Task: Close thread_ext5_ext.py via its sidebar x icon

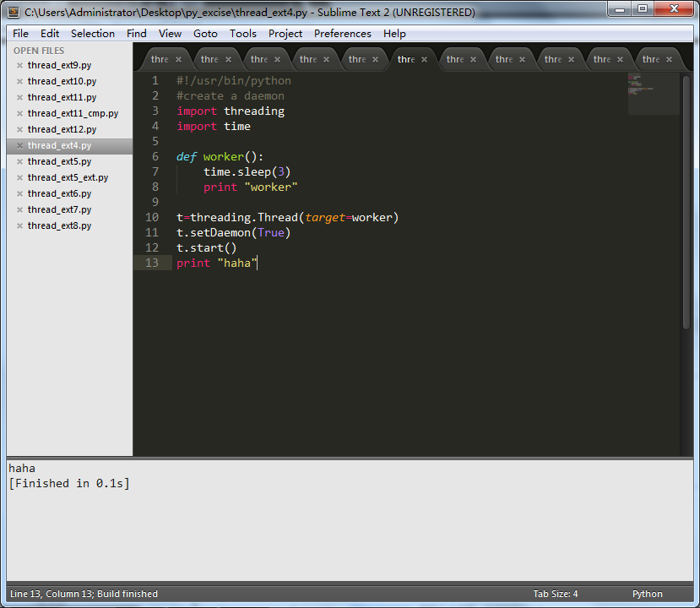Action: tap(19, 178)
